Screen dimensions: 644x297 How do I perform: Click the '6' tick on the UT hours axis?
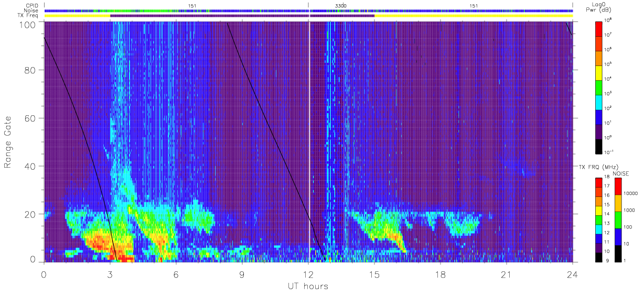(x=176, y=274)
